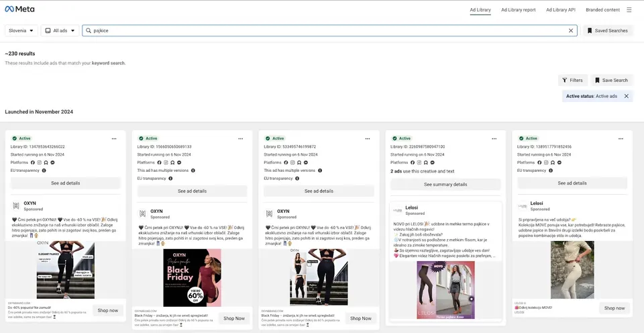Click Facebook platform icon on ad 1389517791852456
This screenshot has height=333, width=644.
(x=539, y=162)
